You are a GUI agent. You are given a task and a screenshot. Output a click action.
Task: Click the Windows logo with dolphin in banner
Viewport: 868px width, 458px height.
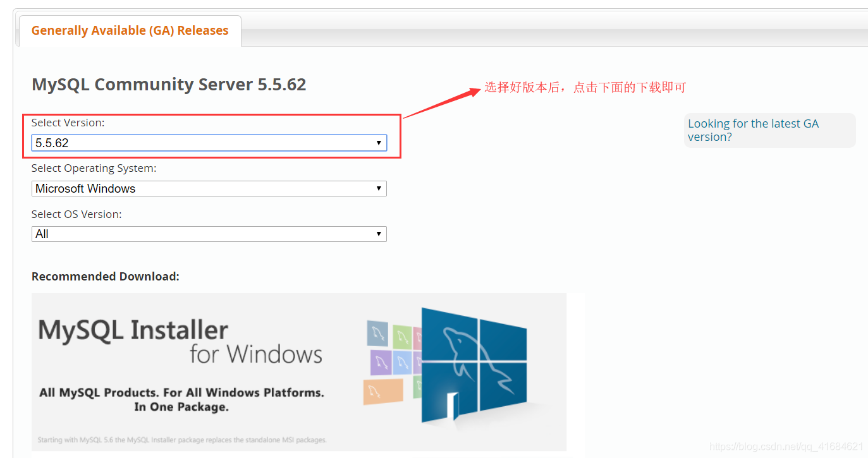click(x=474, y=366)
